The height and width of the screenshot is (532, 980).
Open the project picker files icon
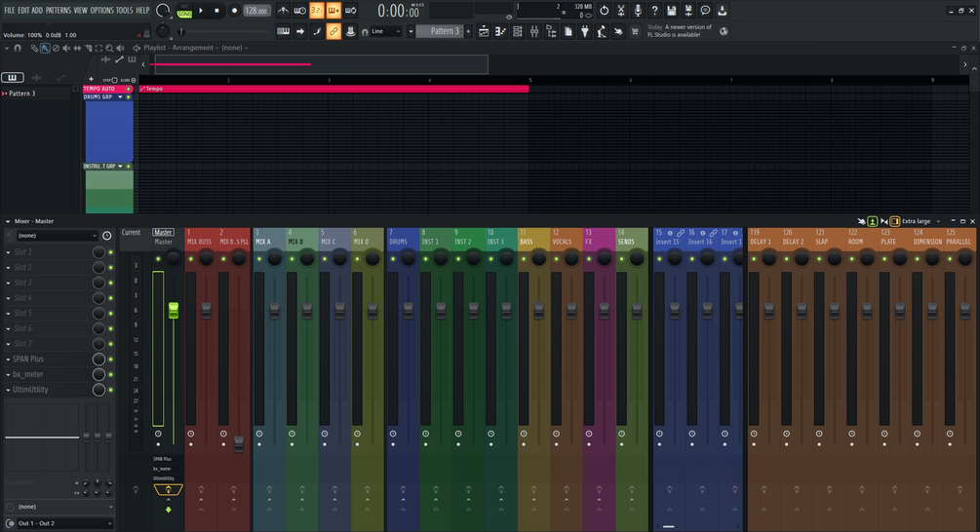[x=568, y=31]
